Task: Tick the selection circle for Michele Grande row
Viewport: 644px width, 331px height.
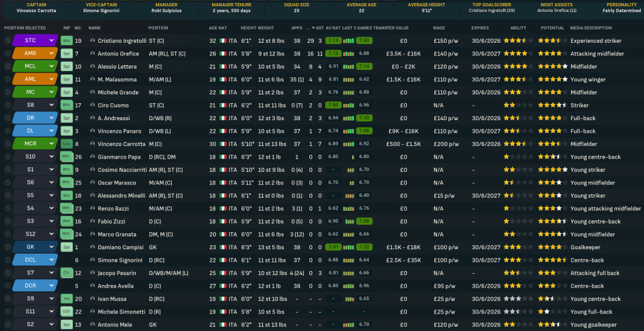Action: (8, 93)
